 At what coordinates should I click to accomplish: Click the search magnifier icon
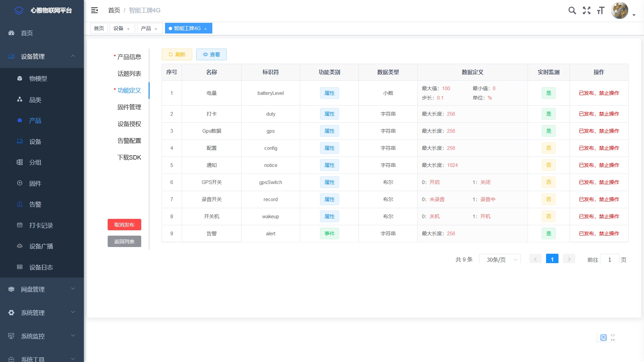(x=572, y=11)
